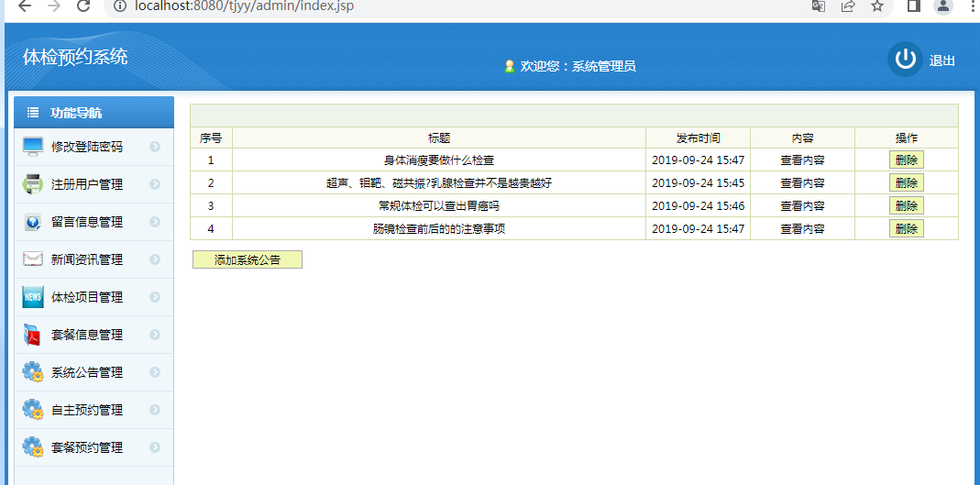The image size is (980, 485).
Task: View content of 肠镜检查前后的的注意事项
Action: (x=802, y=228)
